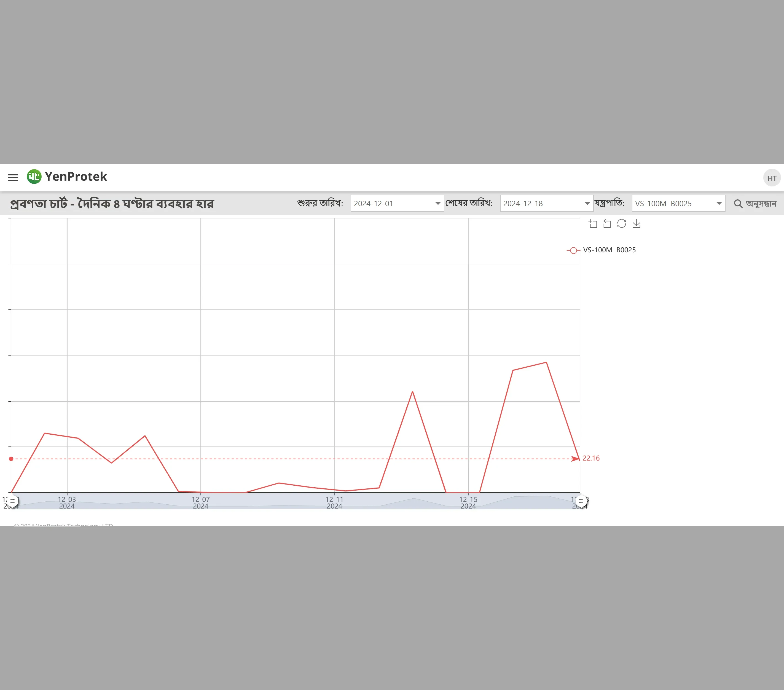Screen dimensions: 784x690
Task: Click the zoom reset back icon
Action: click(607, 224)
